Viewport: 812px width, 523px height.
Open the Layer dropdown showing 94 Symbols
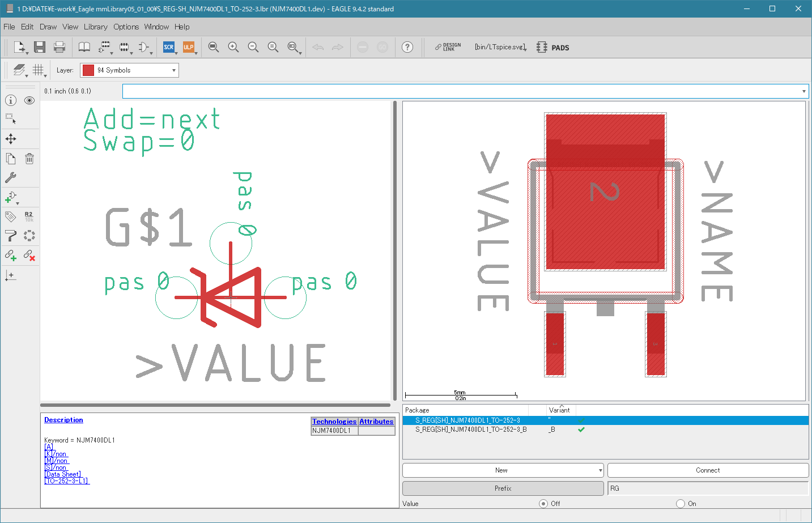[129, 70]
